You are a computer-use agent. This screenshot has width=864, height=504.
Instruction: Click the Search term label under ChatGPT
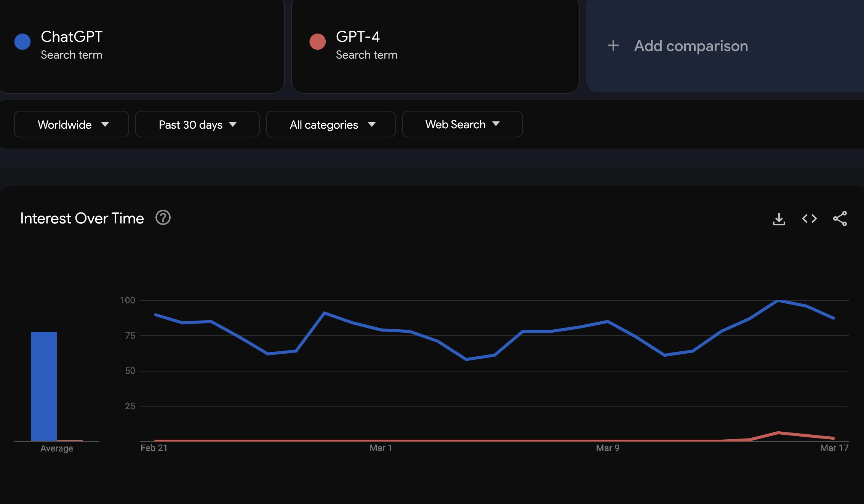72,55
